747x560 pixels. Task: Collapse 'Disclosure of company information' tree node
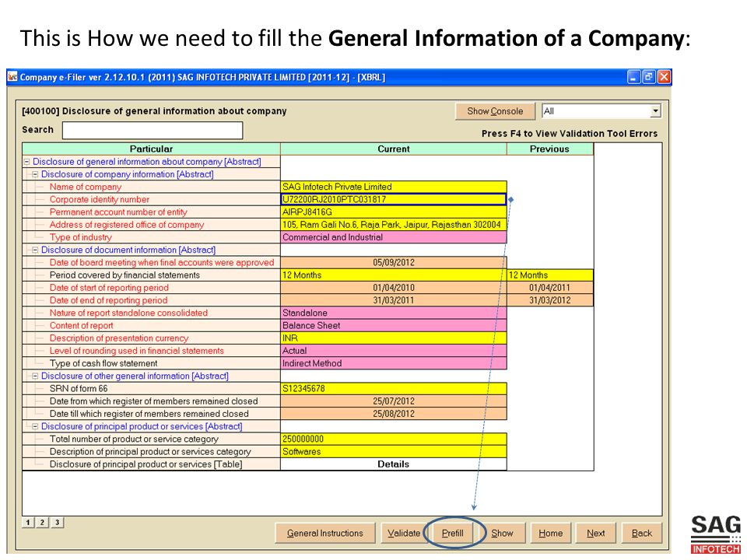pos(35,174)
